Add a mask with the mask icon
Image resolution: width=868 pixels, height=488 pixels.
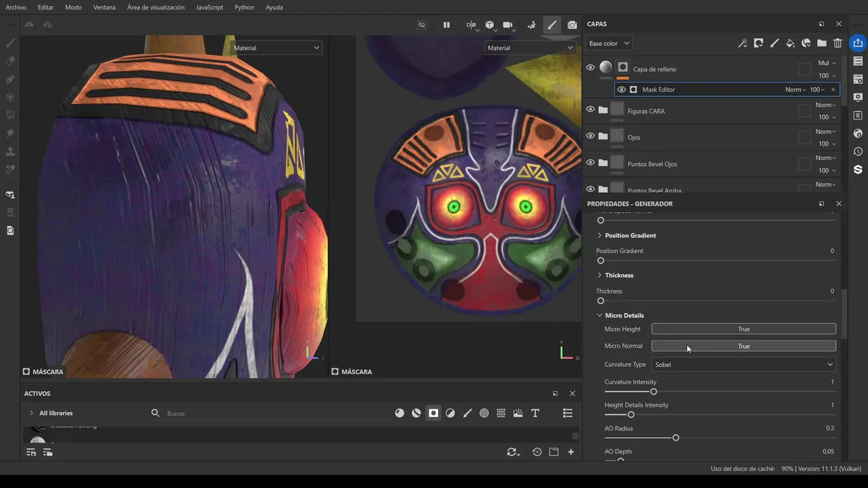(x=758, y=43)
